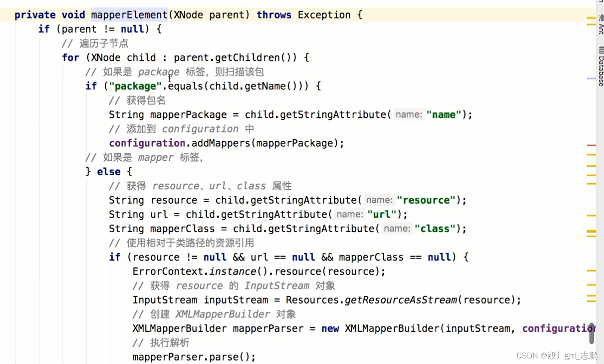604x364 pixels.
Task: Open the Database tool window tab
Action: 601,66
